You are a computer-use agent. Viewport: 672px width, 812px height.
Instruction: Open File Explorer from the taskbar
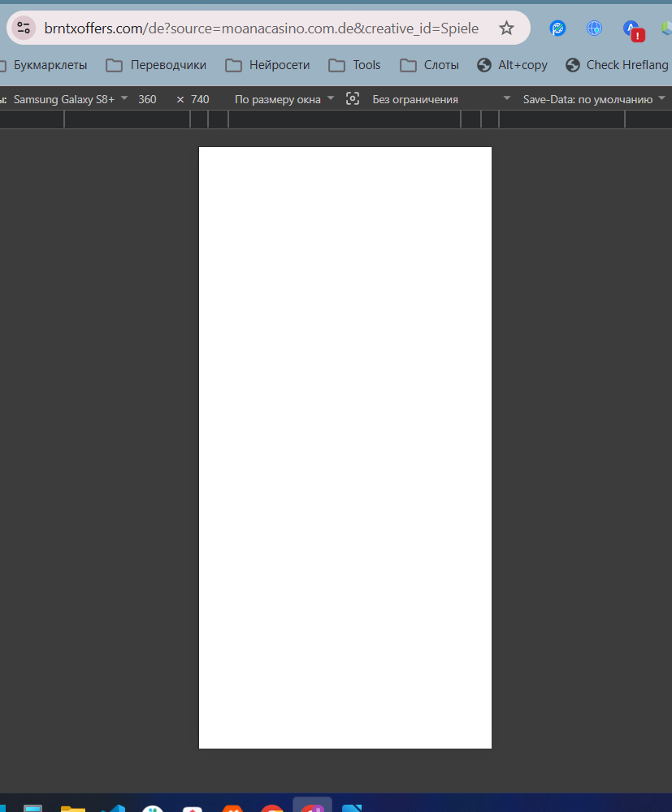(73, 808)
